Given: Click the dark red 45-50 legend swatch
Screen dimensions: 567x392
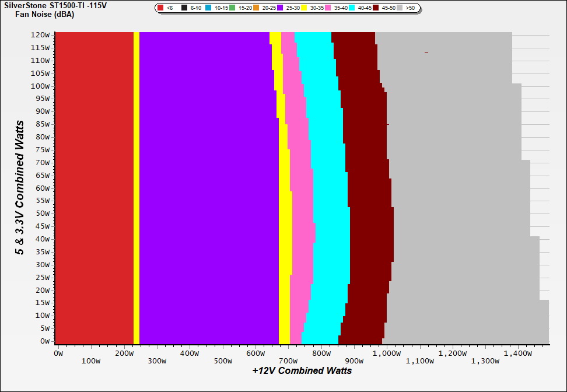Looking at the screenshot, I should pos(376,8).
